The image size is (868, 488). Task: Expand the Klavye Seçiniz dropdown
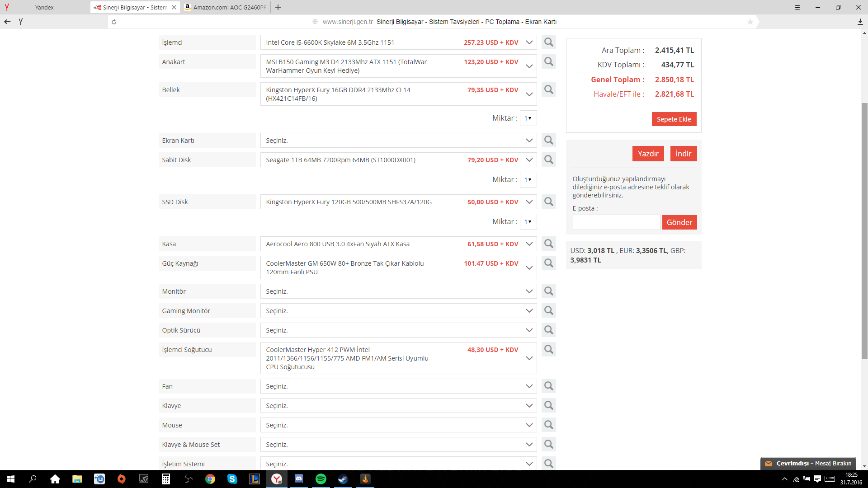pyautogui.click(x=398, y=406)
